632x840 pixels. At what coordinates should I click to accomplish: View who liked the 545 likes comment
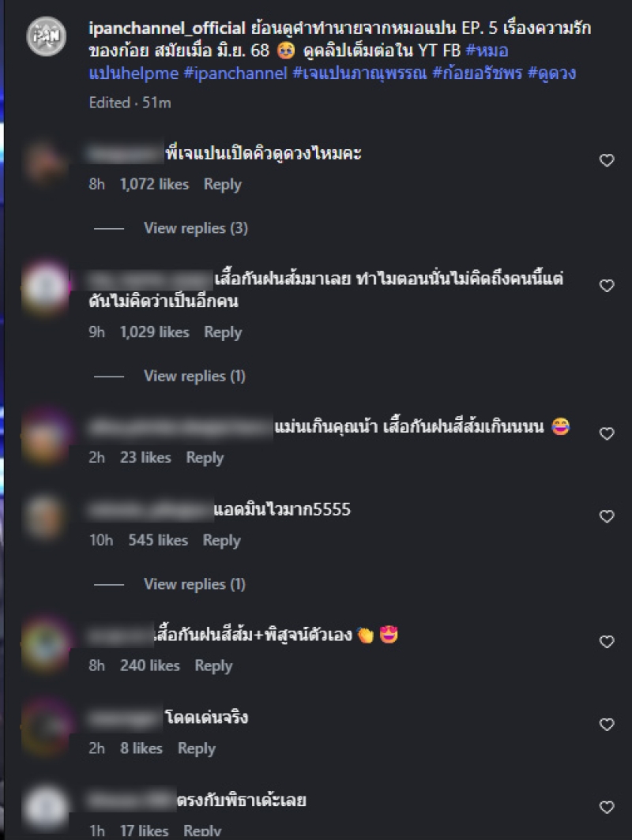coord(158,540)
